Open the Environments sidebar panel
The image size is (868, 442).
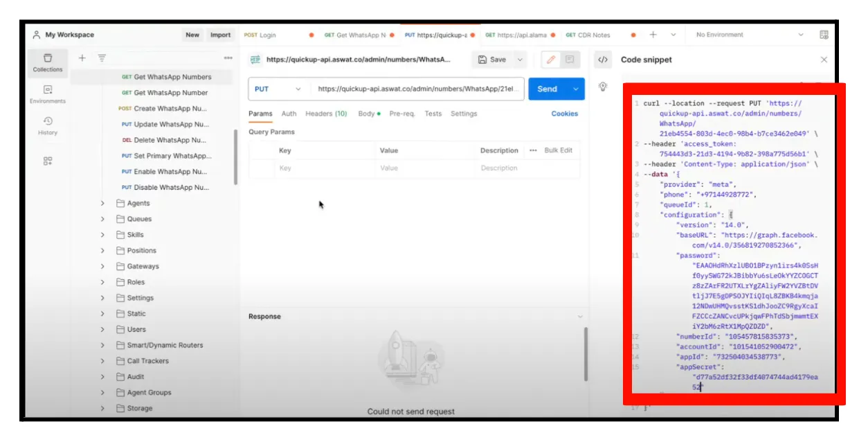(x=47, y=94)
